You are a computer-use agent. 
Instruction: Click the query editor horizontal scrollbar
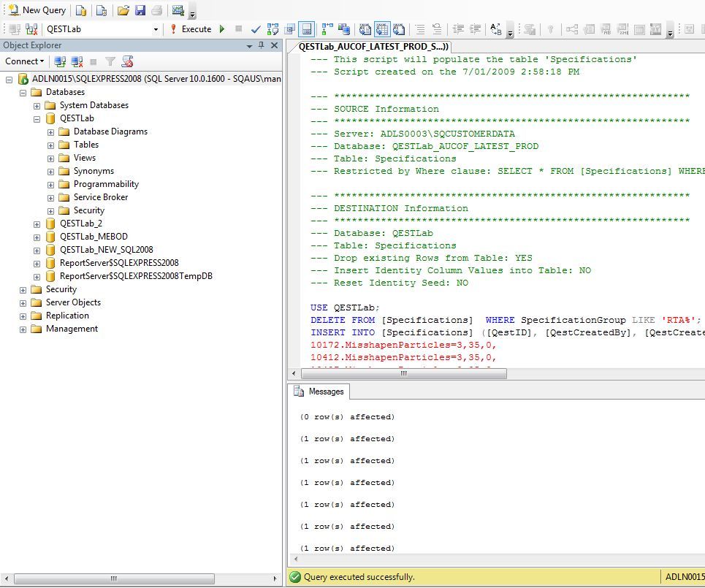(x=403, y=373)
